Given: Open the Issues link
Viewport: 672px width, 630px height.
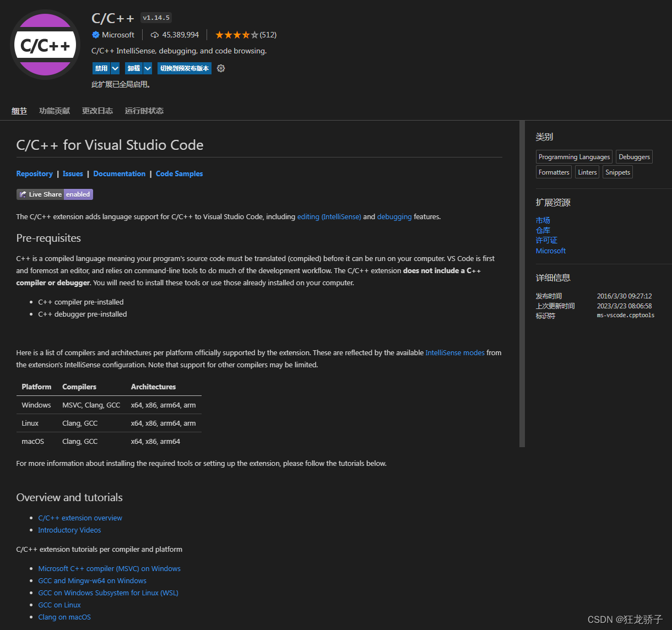Looking at the screenshot, I should click(x=73, y=173).
